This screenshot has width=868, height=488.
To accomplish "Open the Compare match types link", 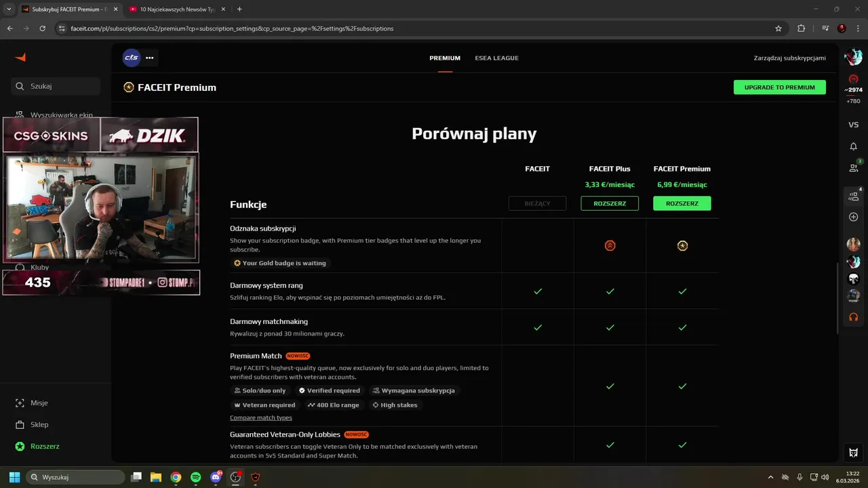I will click(261, 418).
